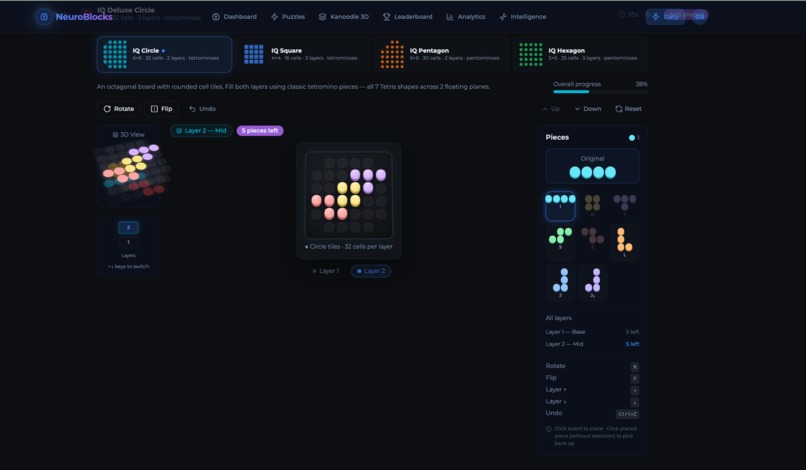
Task: Click Layer 1 — Base row
Action: (592, 332)
